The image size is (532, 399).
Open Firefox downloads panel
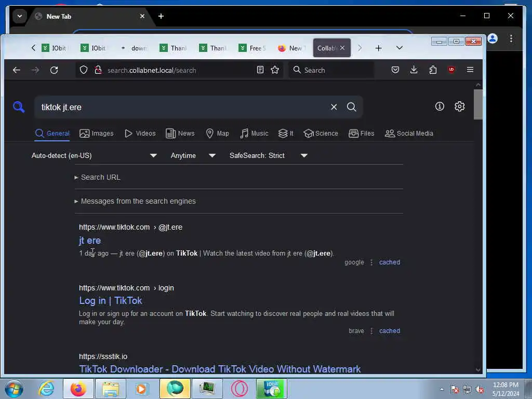414,70
